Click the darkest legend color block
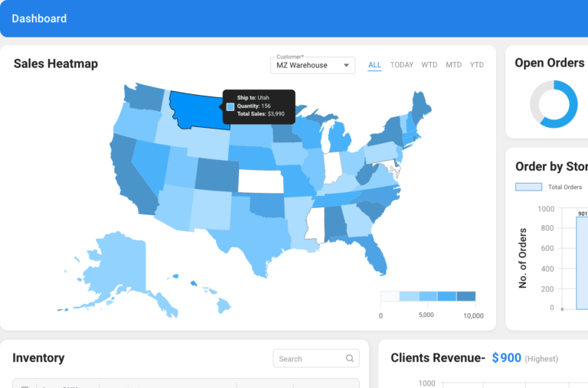588x388 pixels. point(466,296)
